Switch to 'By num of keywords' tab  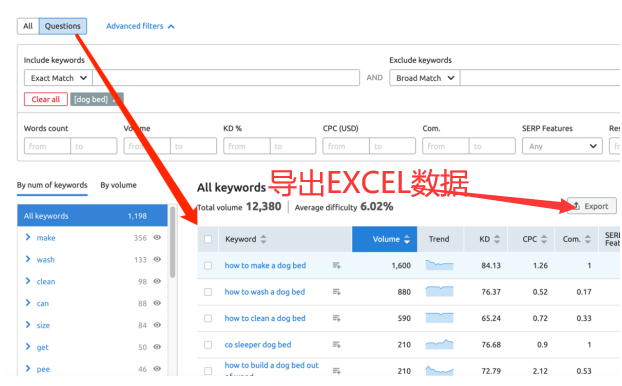click(x=52, y=185)
